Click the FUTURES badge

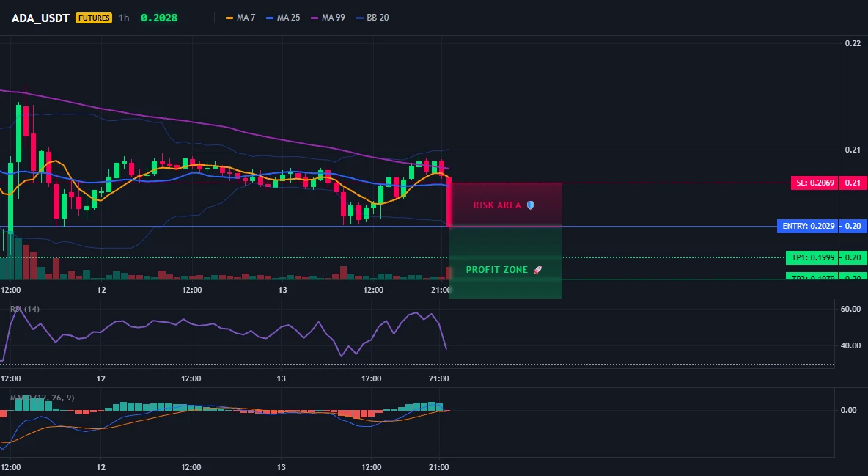(x=94, y=18)
